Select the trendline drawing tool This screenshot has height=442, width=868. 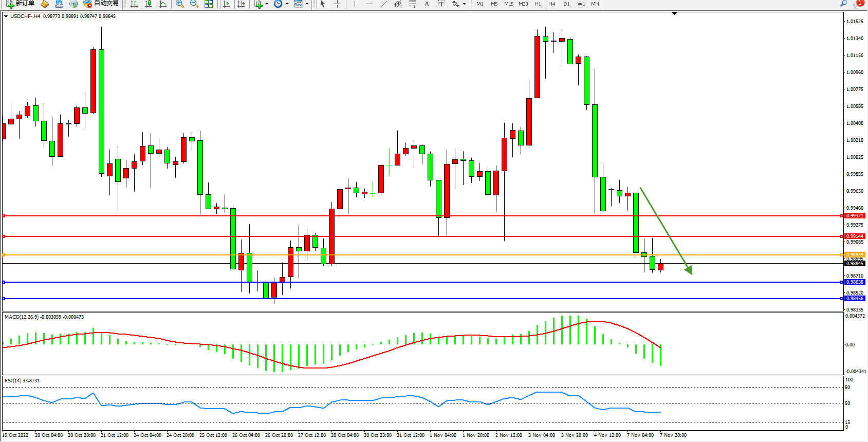pyautogui.click(x=383, y=4)
